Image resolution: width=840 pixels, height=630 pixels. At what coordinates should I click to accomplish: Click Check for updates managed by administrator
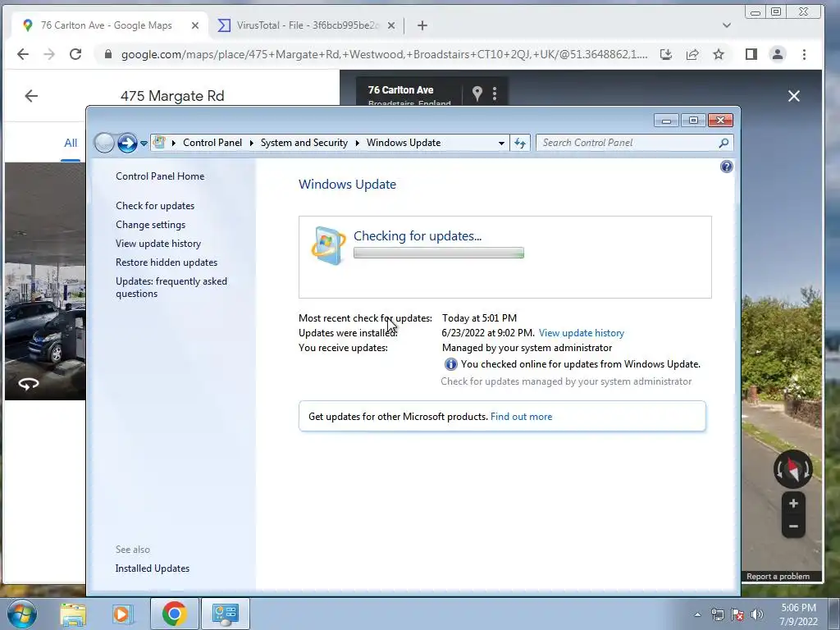pyautogui.click(x=566, y=381)
